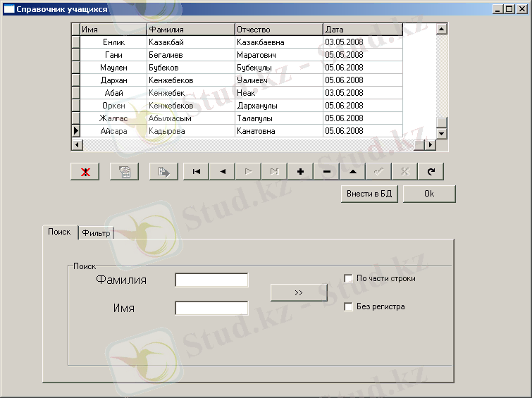532x398 pixels.
Task: Click the red X delete button
Action: pyautogui.click(x=85, y=172)
